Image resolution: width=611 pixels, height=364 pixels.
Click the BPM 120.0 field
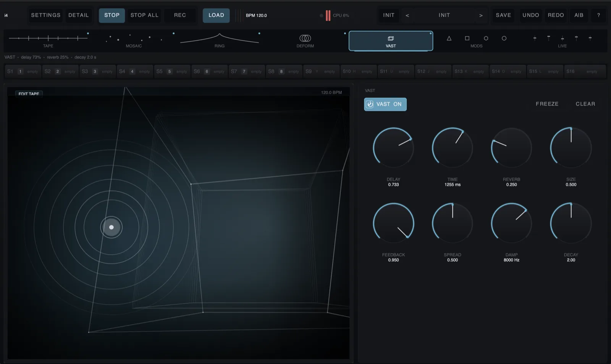coord(256,15)
